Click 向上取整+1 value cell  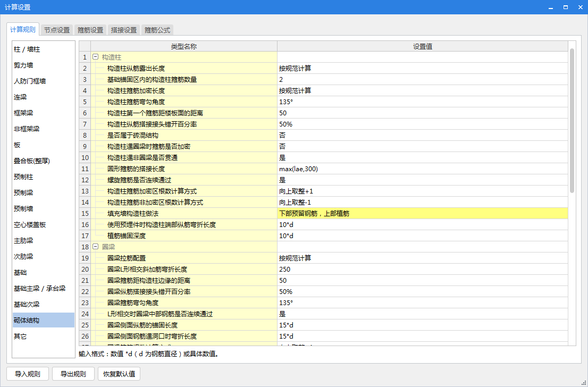pyautogui.click(x=423, y=191)
